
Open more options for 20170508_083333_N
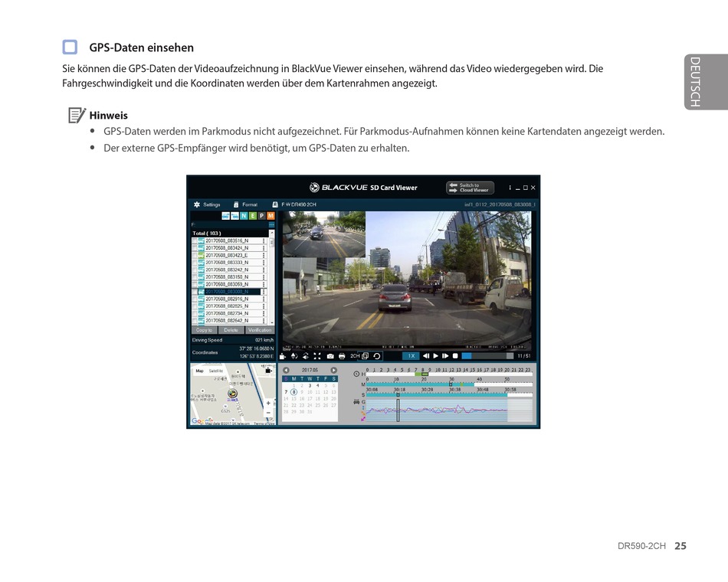[x=264, y=263]
